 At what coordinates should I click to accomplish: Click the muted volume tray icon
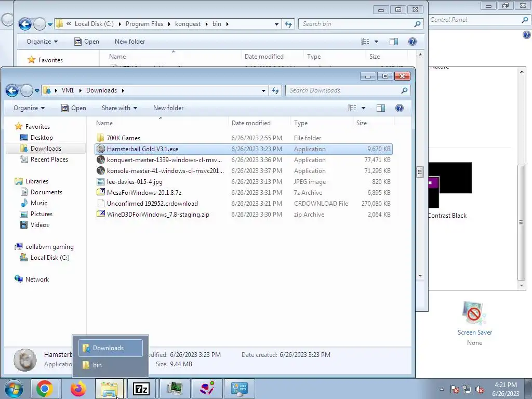click(x=480, y=389)
